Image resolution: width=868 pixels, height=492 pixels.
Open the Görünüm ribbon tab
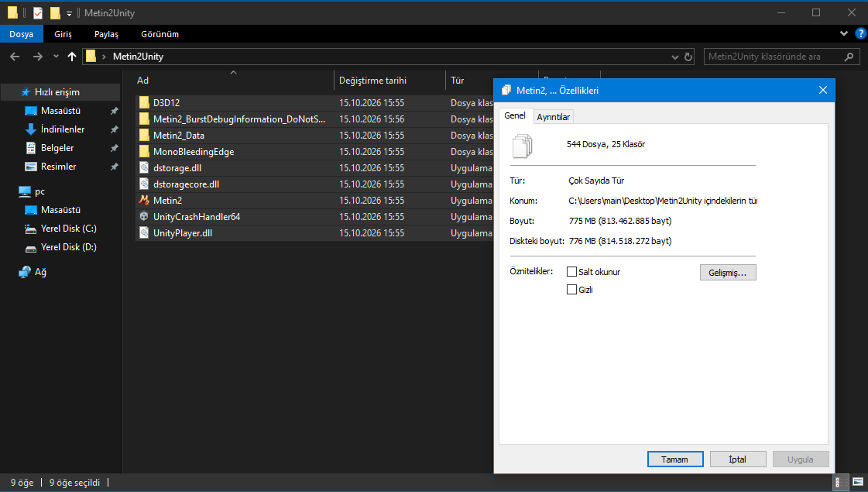click(x=160, y=34)
